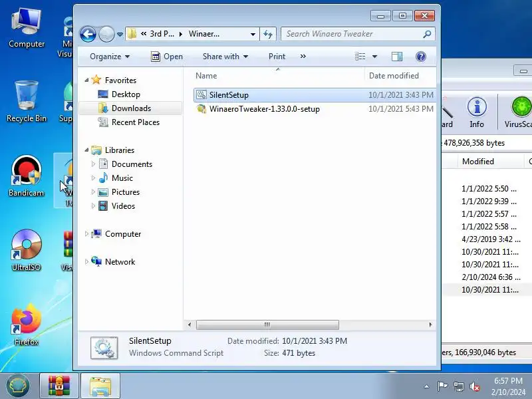Open address bar path history dropdown
The height and width of the screenshot is (399, 532).
pos(253,35)
